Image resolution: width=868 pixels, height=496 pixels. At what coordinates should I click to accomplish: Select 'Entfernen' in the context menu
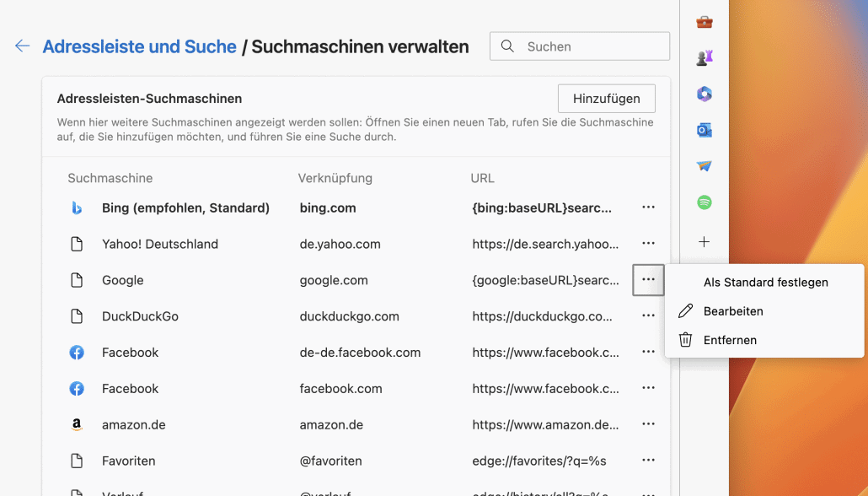tap(730, 340)
